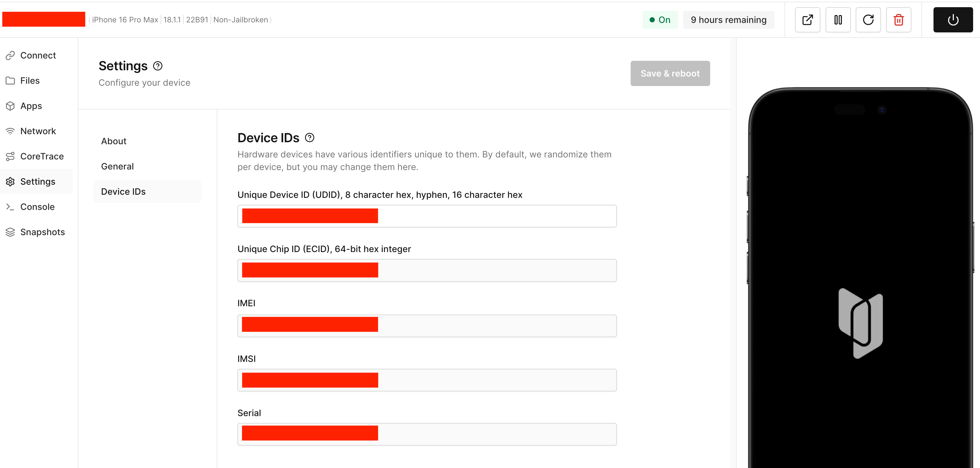Open the Console page

pyautogui.click(x=37, y=207)
